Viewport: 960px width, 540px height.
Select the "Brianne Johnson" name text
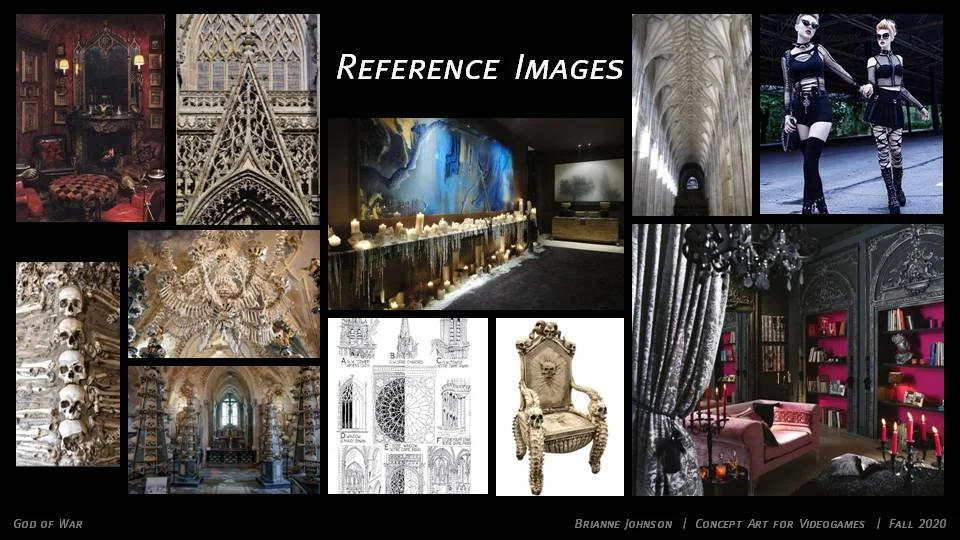click(623, 524)
